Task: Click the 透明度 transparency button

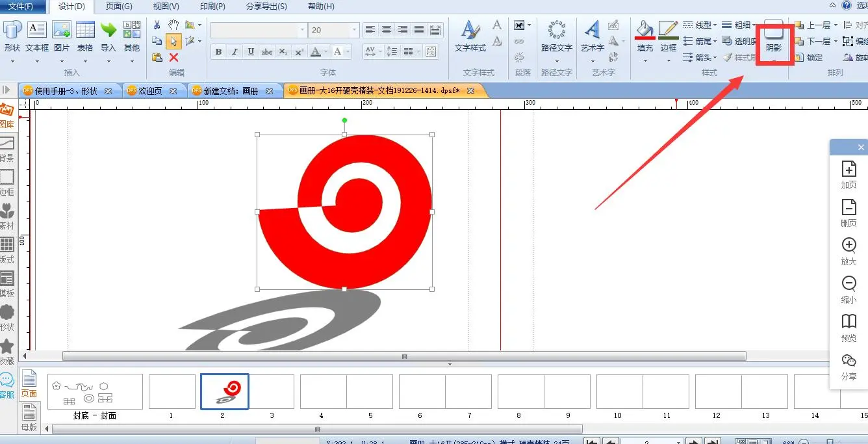Action: coord(739,42)
